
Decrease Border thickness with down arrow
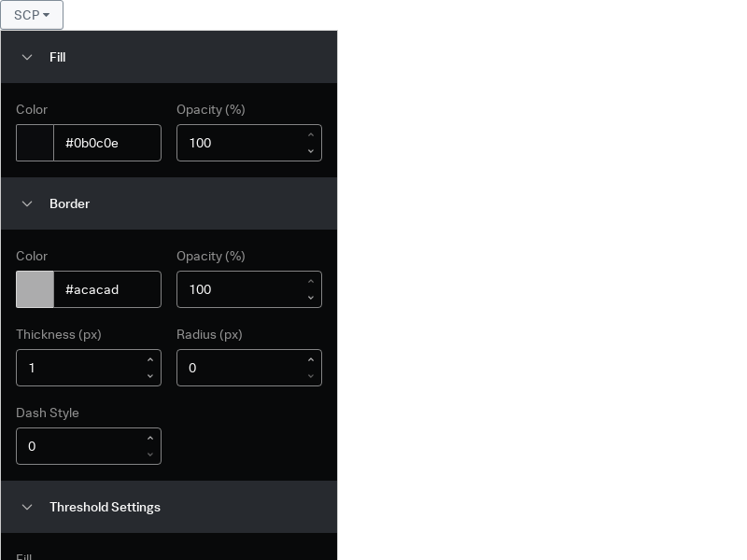click(x=150, y=376)
